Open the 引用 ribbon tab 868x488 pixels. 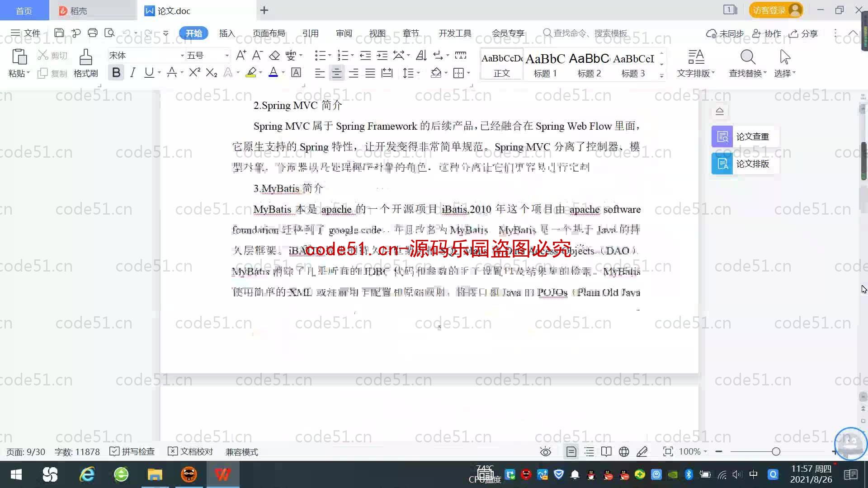pos(310,33)
